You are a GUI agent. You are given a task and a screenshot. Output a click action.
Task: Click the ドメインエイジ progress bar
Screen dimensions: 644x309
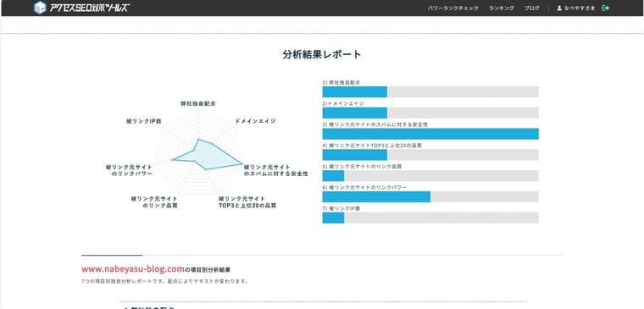(430, 113)
